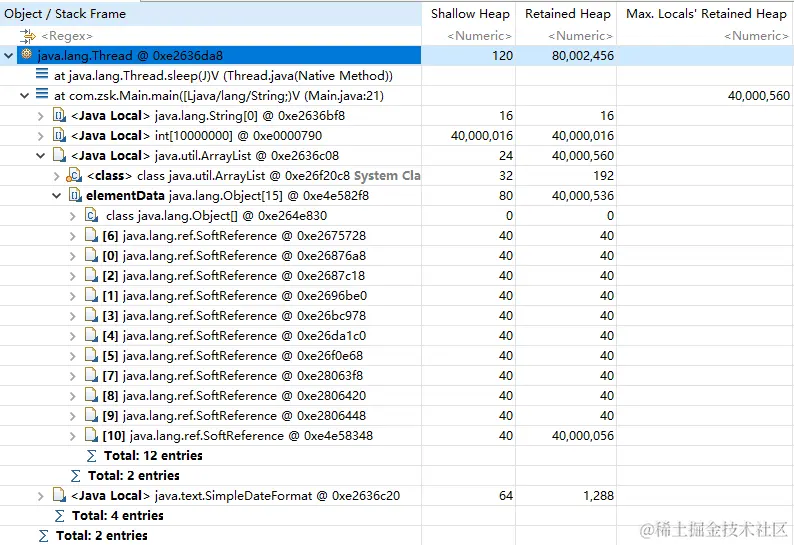Click the 1,288 retained heap value
Image resolution: width=794 pixels, height=545 pixels.
coord(599,496)
